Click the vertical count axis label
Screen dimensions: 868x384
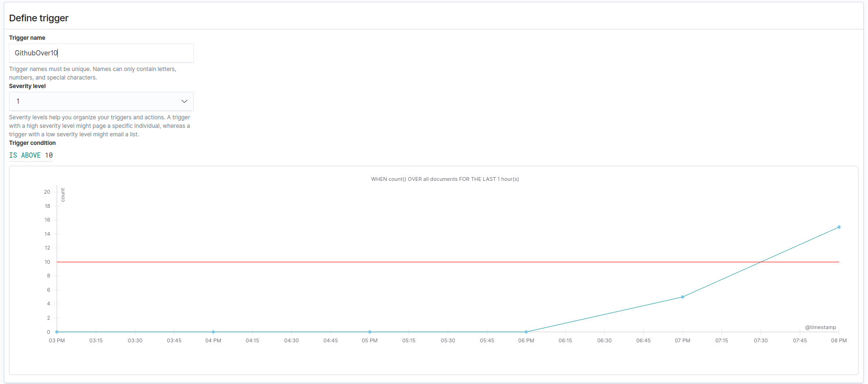[x=63, y=195]
